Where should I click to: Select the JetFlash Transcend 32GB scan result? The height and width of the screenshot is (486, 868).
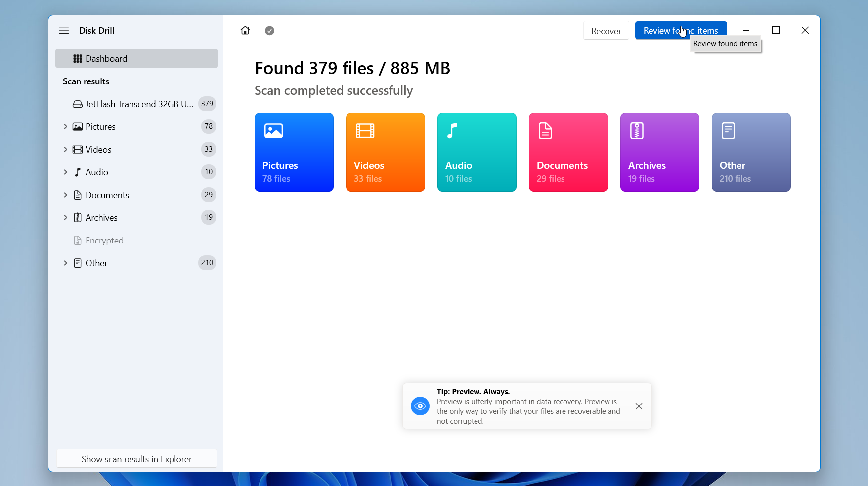tap(136, 104)
